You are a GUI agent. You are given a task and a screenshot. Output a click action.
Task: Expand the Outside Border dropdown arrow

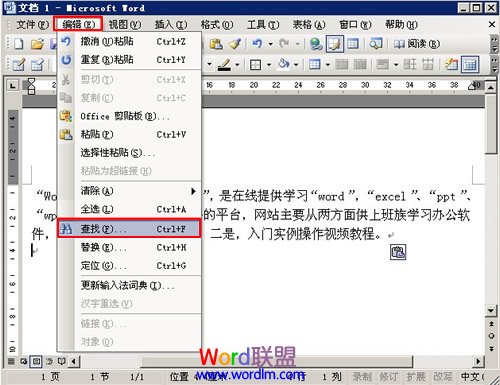coord(269,64)
